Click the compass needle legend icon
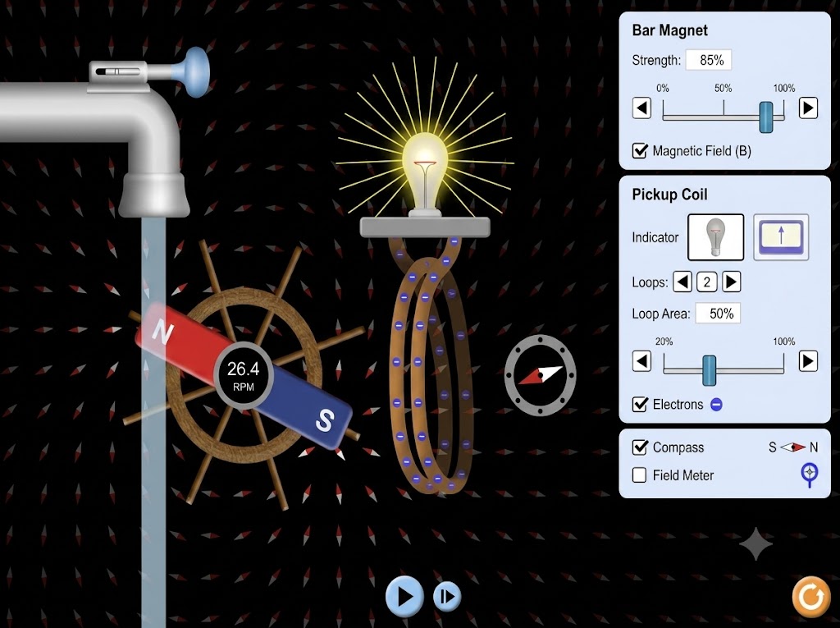 (793, 447)
